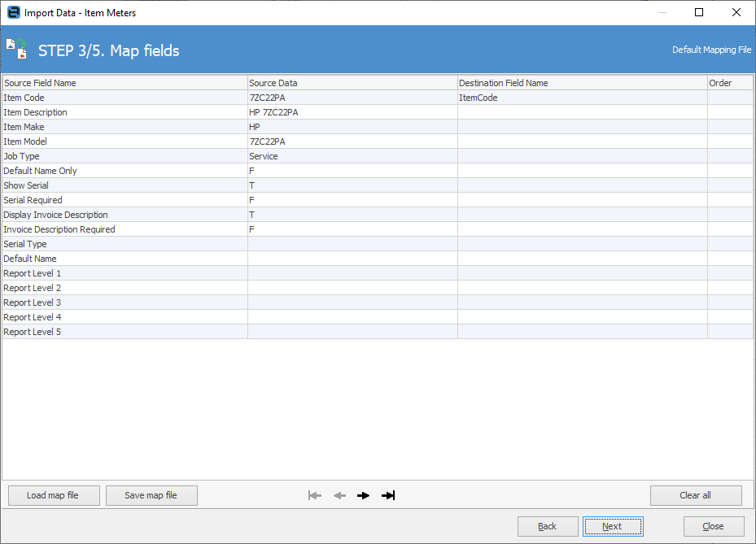The width and height of the screenshot is (756, 544).
Task: Open Destination Field cell for Item Make
Action: (581, 127)
